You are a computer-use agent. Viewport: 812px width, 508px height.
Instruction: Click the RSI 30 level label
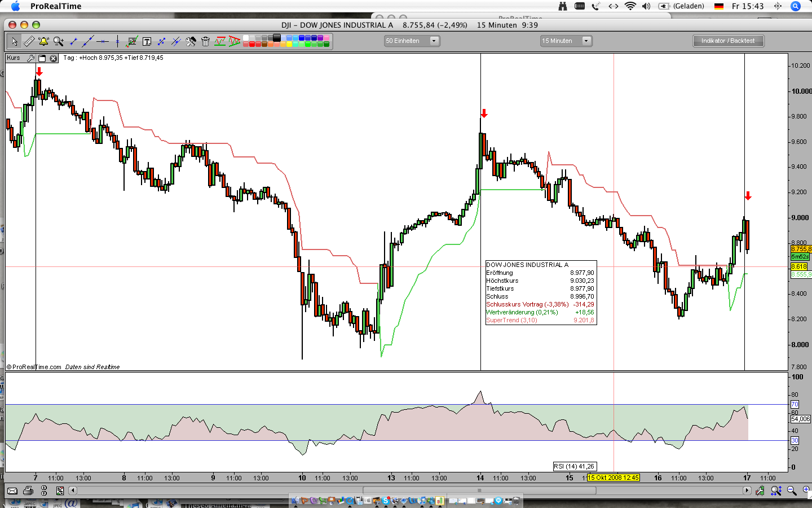[x=795, y=440]
